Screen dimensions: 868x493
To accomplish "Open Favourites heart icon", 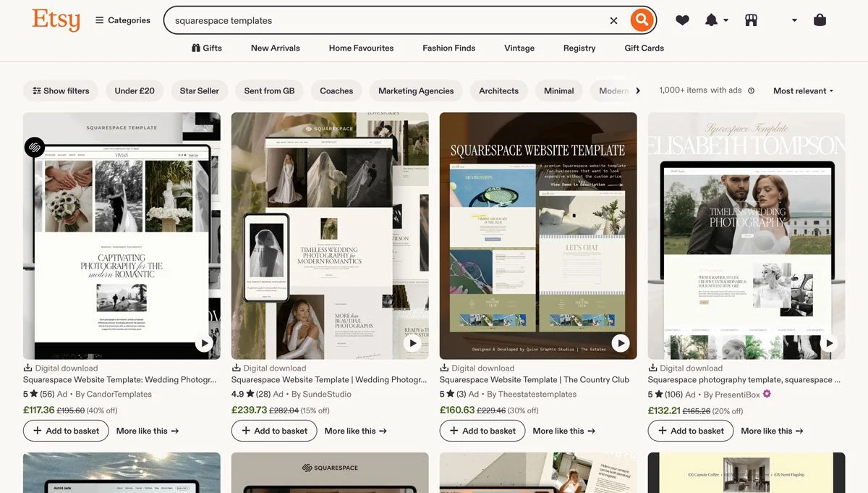I will 682,20.
